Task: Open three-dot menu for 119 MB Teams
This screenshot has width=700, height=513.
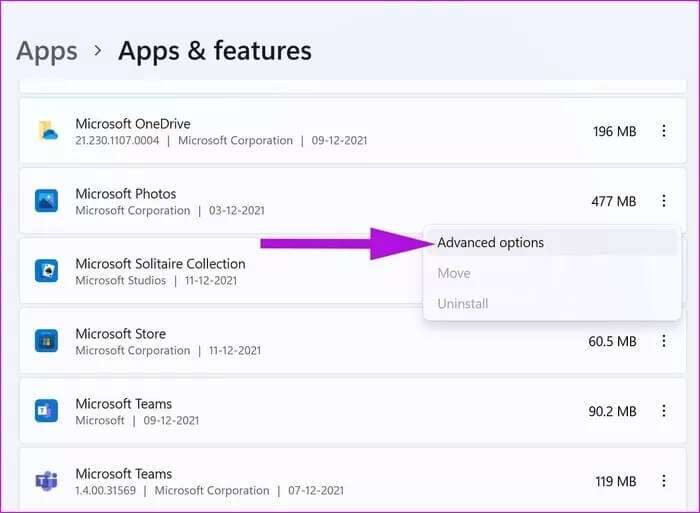Action: click(x=664, y=481)
